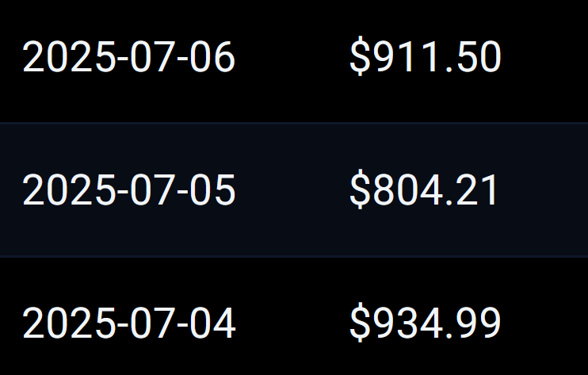Click the 2025-07-04 date cell
This screenshot has width=588, height=375.
[128, 323]
